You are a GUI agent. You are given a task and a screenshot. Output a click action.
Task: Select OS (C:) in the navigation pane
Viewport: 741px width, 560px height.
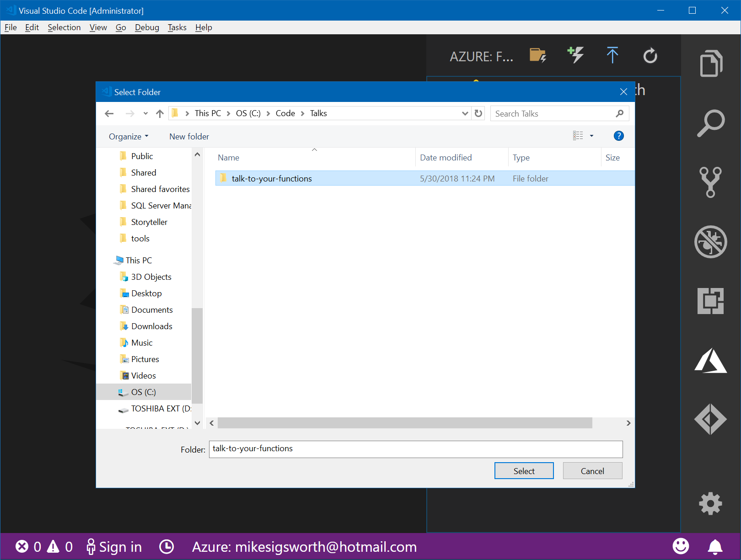[x=144, y=392]
